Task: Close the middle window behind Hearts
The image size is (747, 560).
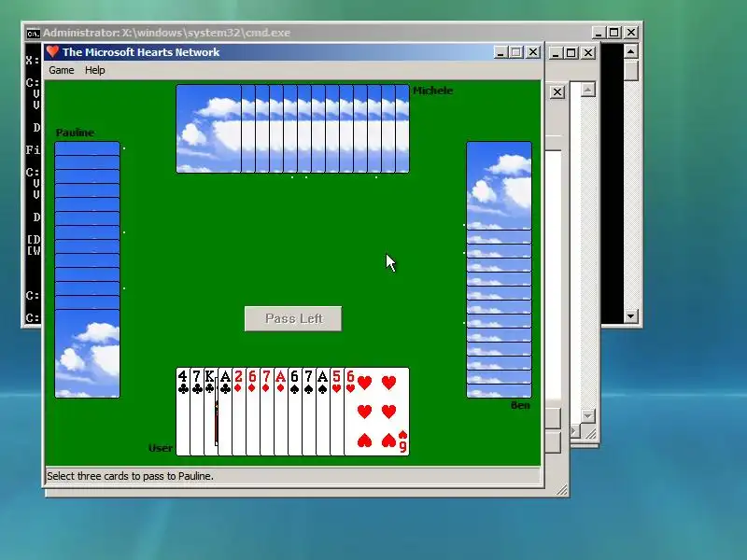Action: [x=588, y=53]
